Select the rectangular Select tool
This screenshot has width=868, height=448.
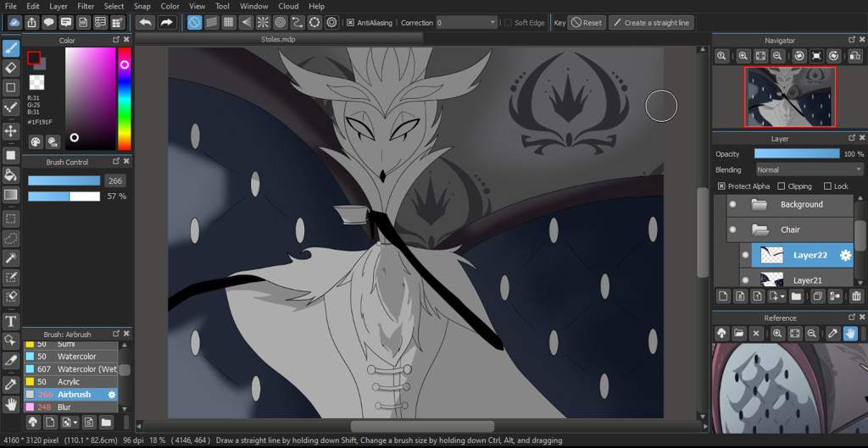click(11, 218)
